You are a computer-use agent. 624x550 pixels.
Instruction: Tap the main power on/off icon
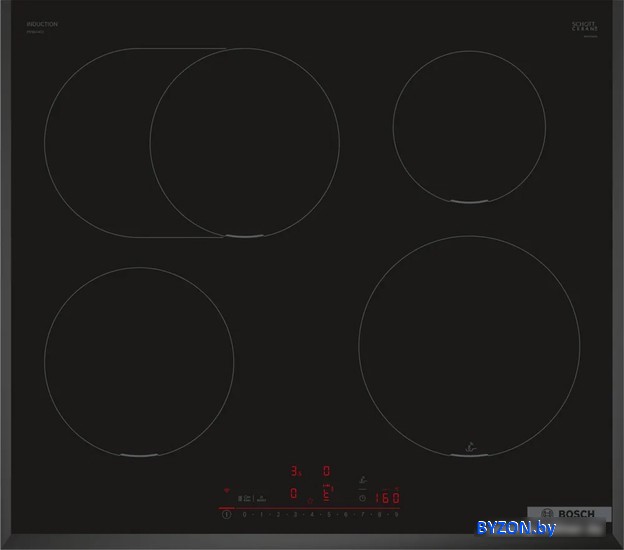click(x=226, y=514)
